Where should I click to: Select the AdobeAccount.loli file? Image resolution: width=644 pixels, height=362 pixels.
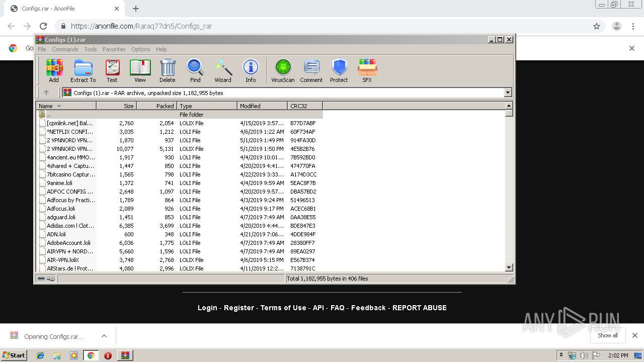point(68,243)
